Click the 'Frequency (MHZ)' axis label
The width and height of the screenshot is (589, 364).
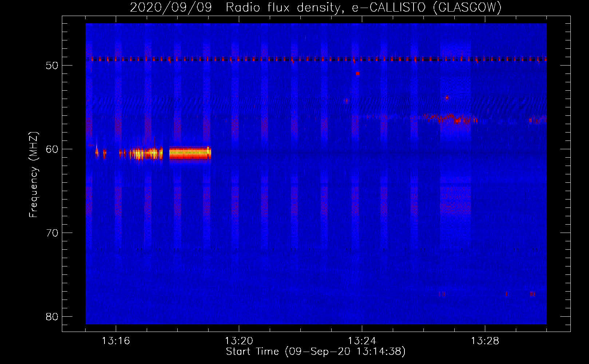coord(33,174)
